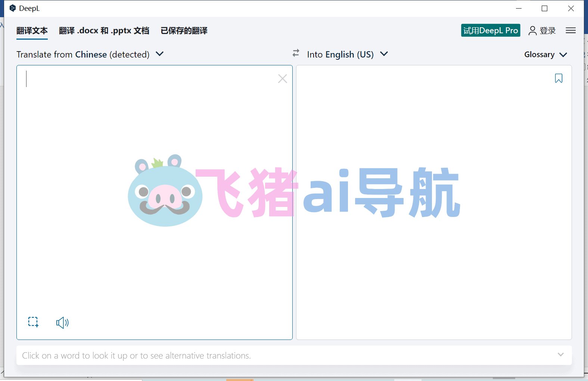Clear source text with the X icon

283,78
